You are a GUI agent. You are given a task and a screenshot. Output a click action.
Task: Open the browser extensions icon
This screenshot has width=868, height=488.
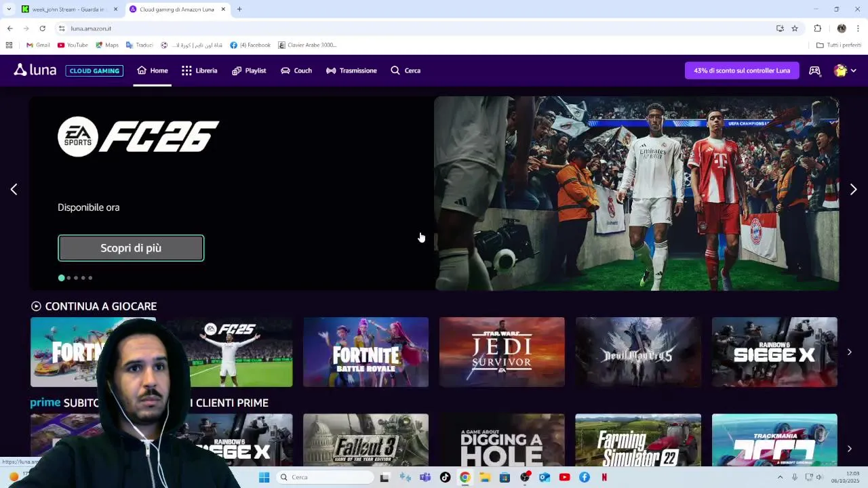[x=817, y=28]
